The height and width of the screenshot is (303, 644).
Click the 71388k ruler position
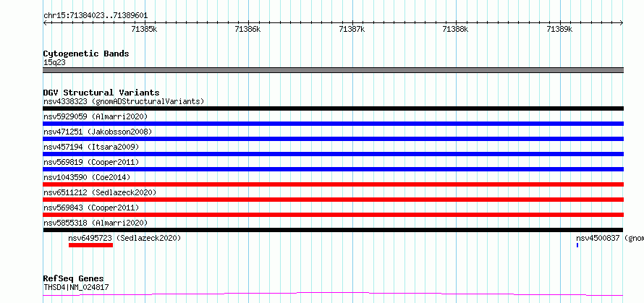[455, 29]
